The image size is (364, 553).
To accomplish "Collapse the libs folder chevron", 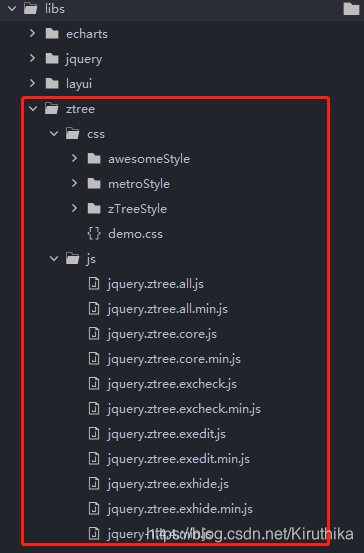I will (x=12, y=8).
